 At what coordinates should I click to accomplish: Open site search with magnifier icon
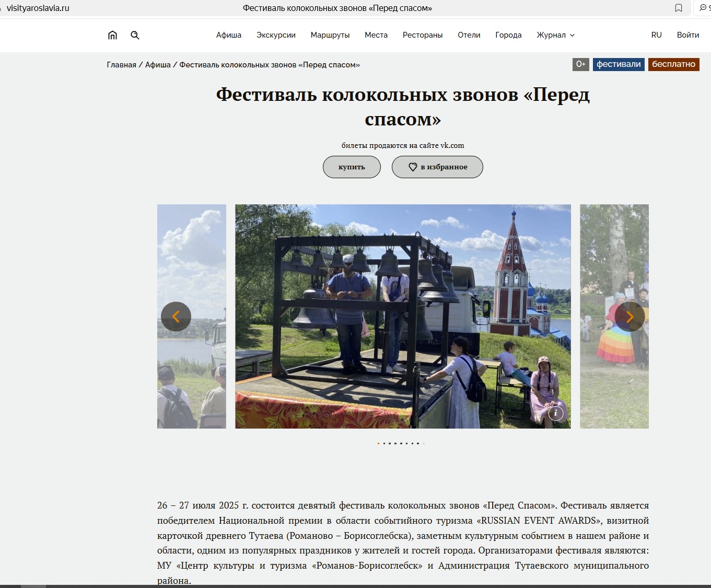(135, 35)
